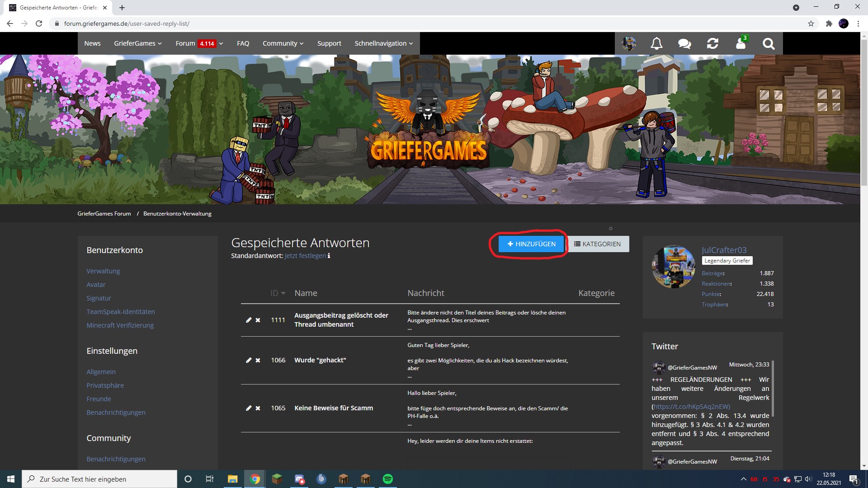Open the notifications bell icon
Image resolution: width=868 pixels, height=488 pixels.
click(x=656, y=43)
